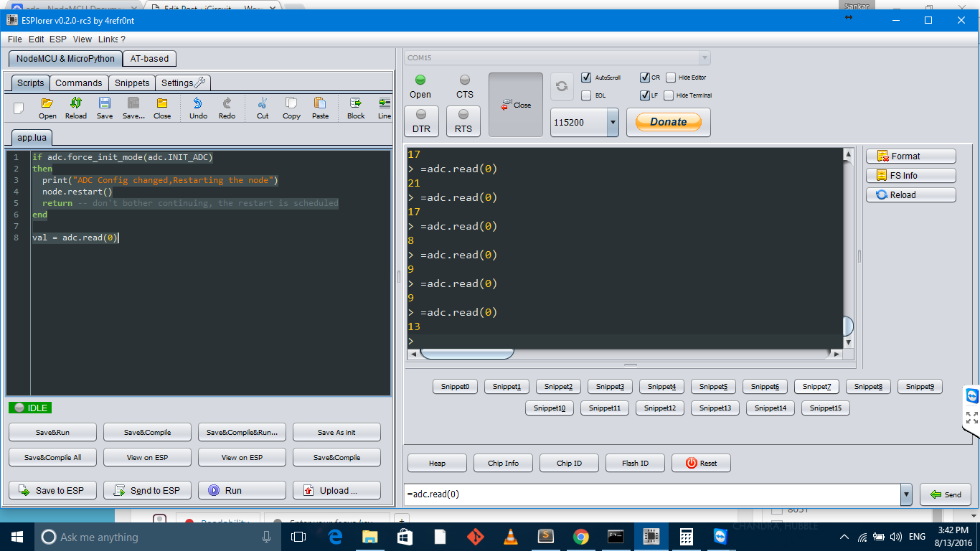Reload the file list on right panel
Viewport: 980px width, 554px height.
(x=910, y=194)
